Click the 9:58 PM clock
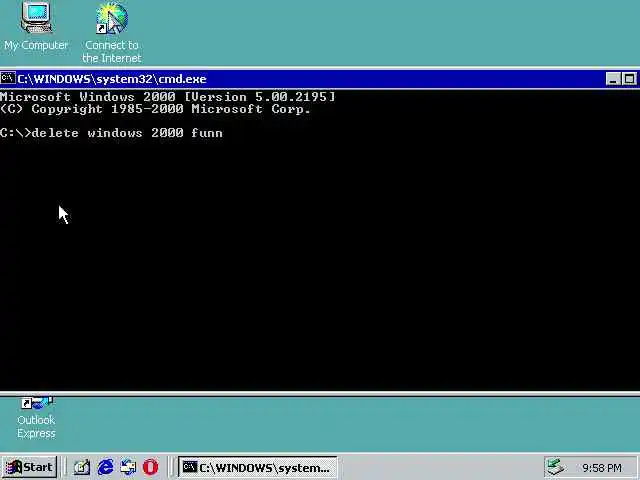Viewport: 640px width, 480px height. (x=602, y=468)
